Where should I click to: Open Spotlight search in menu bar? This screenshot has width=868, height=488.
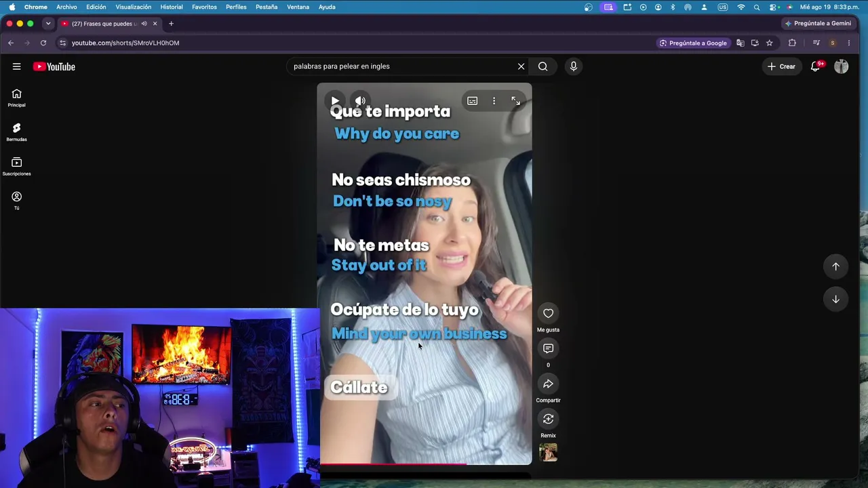pos(757,7)
